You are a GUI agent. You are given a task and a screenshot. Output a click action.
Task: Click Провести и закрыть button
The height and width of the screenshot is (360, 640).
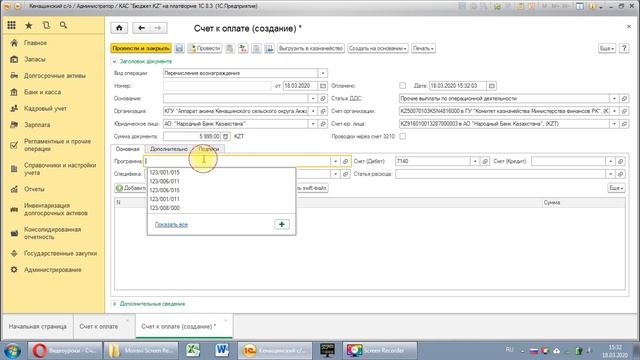click(x=141, y=48)
